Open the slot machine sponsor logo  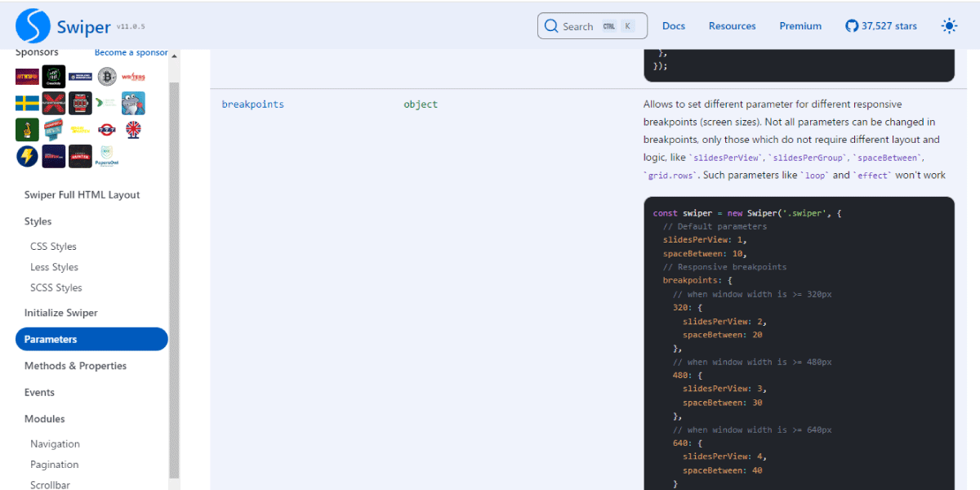coord(80,103)
